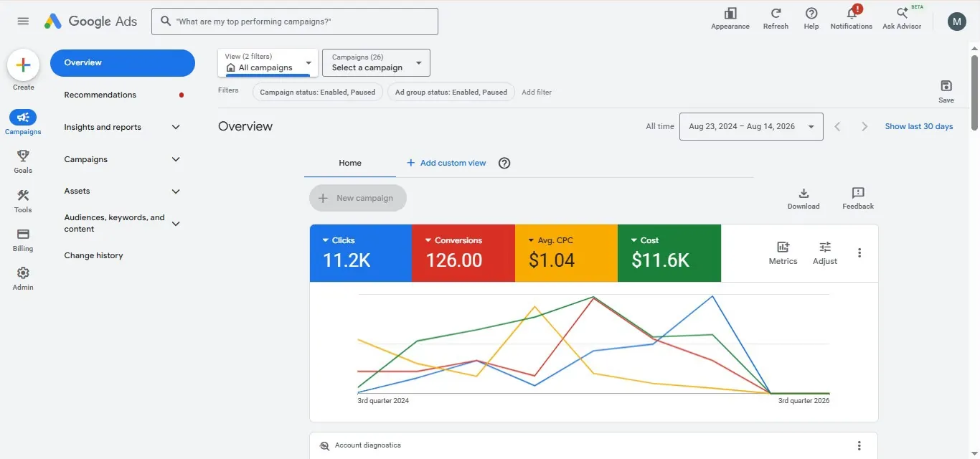Viewport: 980px width, 459px height.
Task: Open Goals trophy icon
Action: (x=23, y=161)
